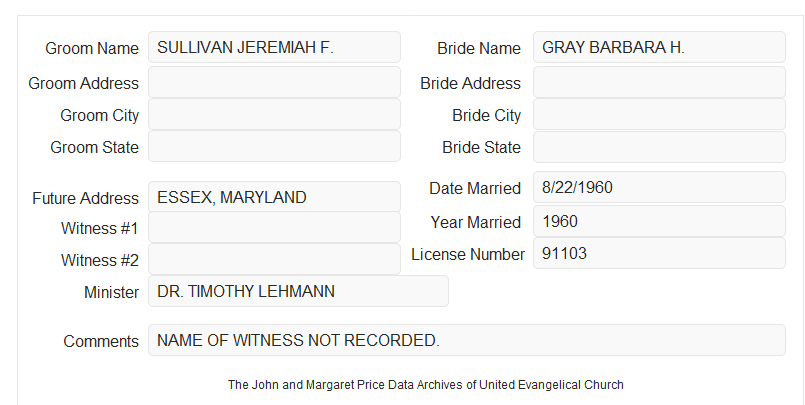The height and width of the screenshot is (405, 805).
Task: Select the Bride Name field
Action: click(659, 47)
